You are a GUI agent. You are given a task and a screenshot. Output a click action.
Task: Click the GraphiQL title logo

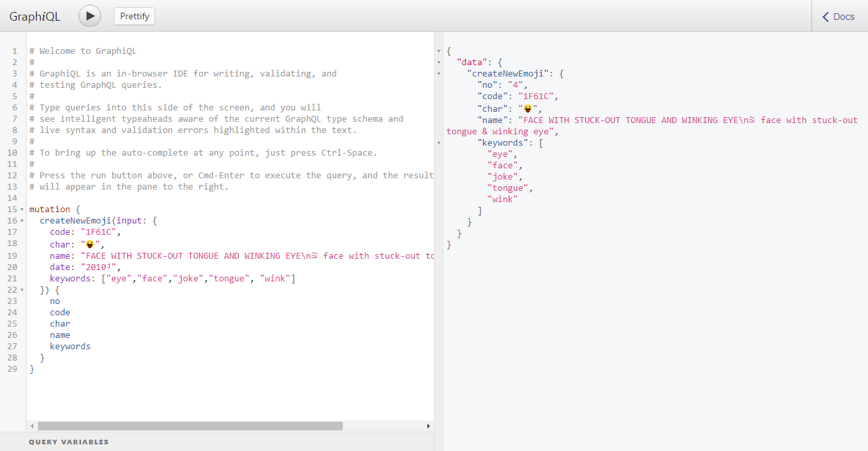click(35, 17)
